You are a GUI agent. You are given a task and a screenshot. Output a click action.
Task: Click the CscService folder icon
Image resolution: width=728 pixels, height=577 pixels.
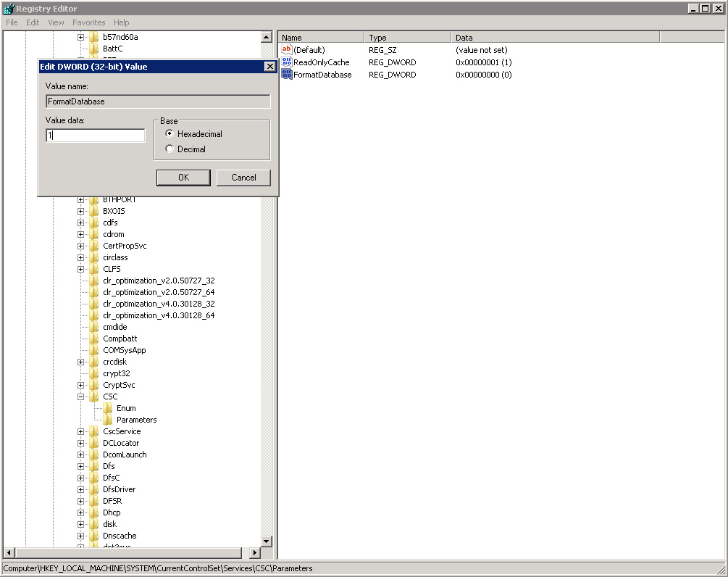(93, 431)
